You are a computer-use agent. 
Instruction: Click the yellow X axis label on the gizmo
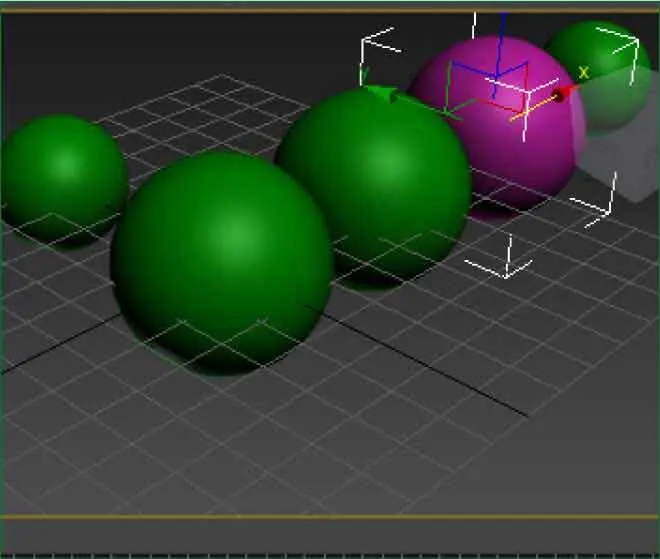(584, 72)
